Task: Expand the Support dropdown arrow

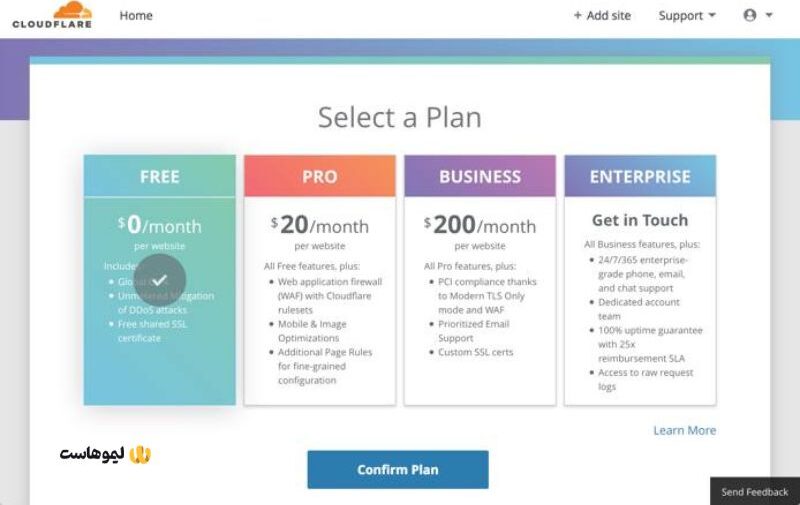Action: (x=712, y=15)
